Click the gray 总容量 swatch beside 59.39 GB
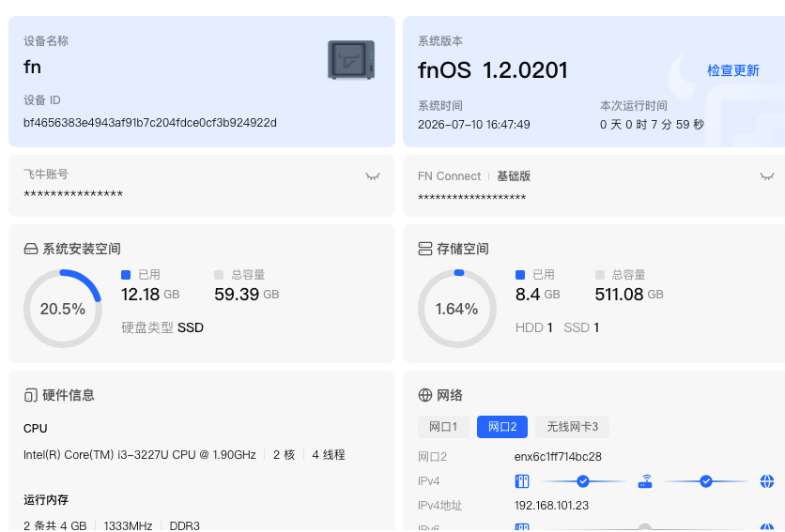Image resolution: width=785 pixels, height=532 pixels. click(219, 275)
